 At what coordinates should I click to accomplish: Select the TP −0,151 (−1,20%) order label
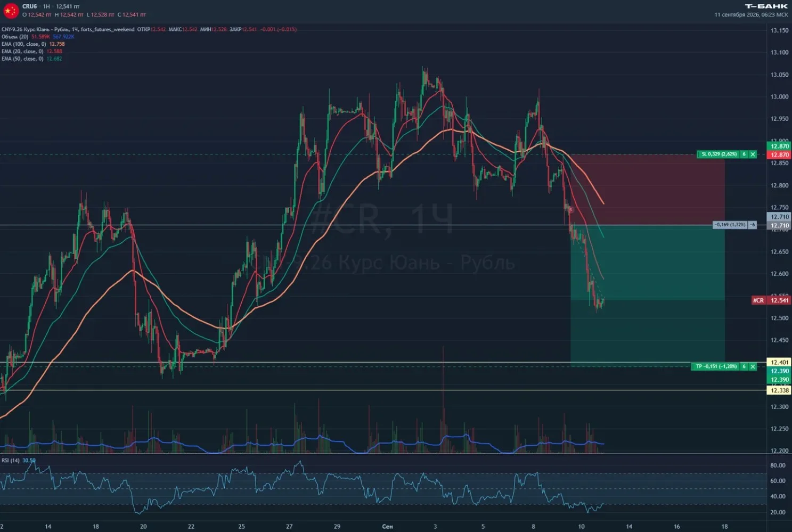(716, 366)
